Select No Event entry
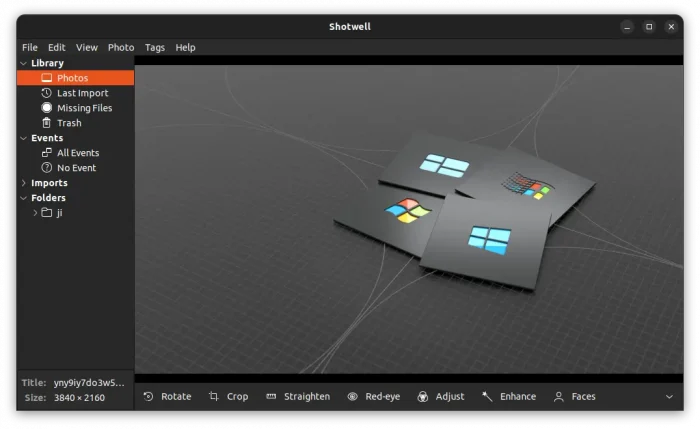Screen dimensions: 700x429 coord(76,168)
